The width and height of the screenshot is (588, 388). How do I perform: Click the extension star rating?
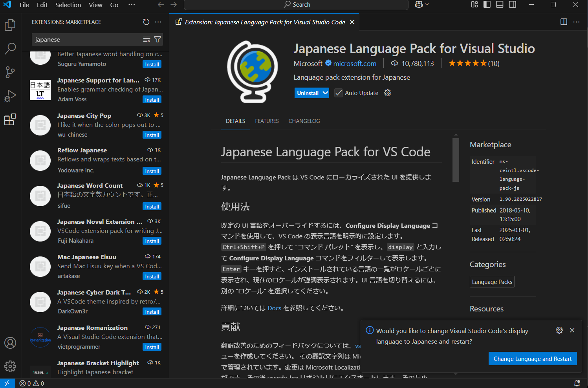474,63
